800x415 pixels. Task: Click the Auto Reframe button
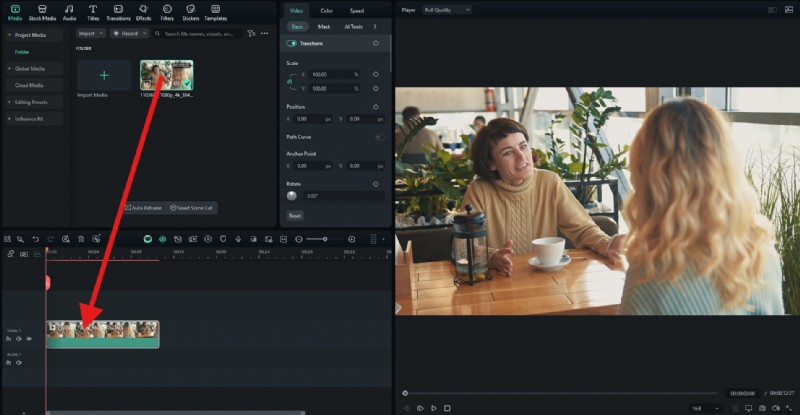(143, 208)
